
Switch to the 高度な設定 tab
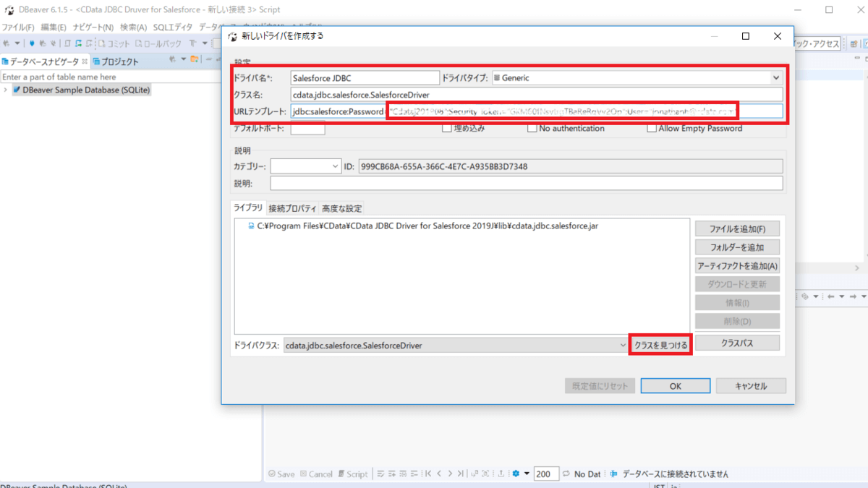pyautogui.click(x=342, y=208)
